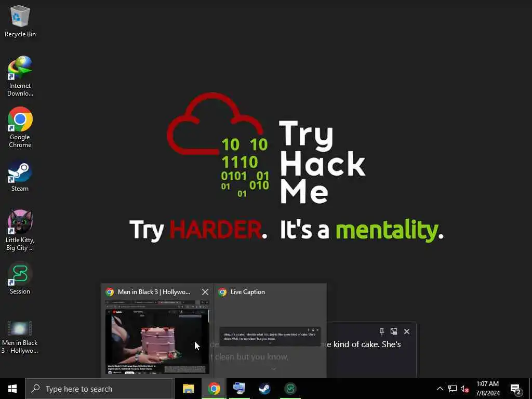Image resolution: width=532 pixels, height=399 pixels.
Task: Click the muted volume tray icon
Action: (464, 389)
